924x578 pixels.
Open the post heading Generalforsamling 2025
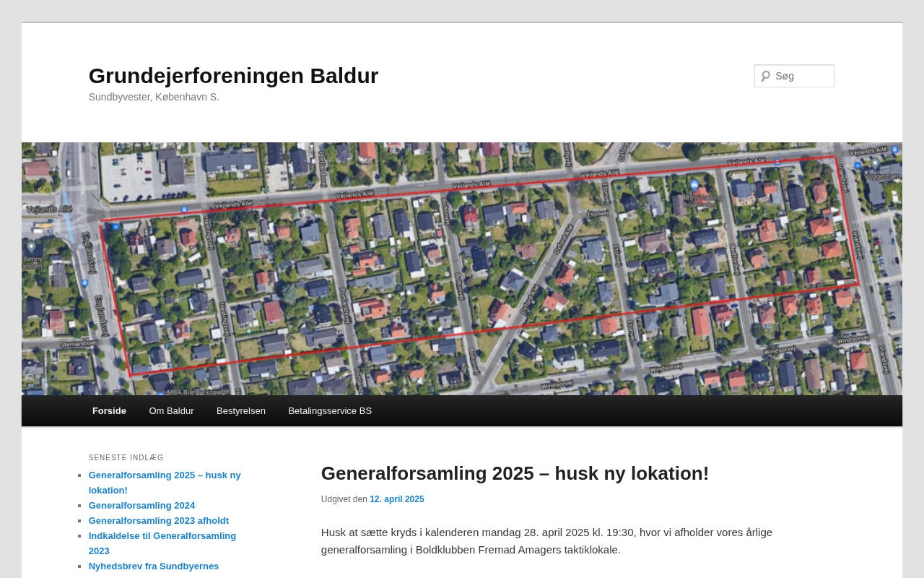click(x=515, y=473)
